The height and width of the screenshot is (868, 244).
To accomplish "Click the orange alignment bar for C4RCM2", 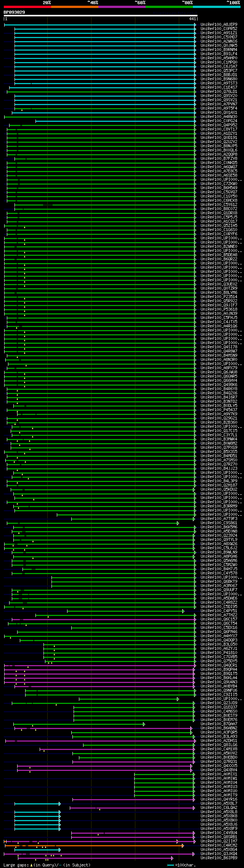I will 94,846.
